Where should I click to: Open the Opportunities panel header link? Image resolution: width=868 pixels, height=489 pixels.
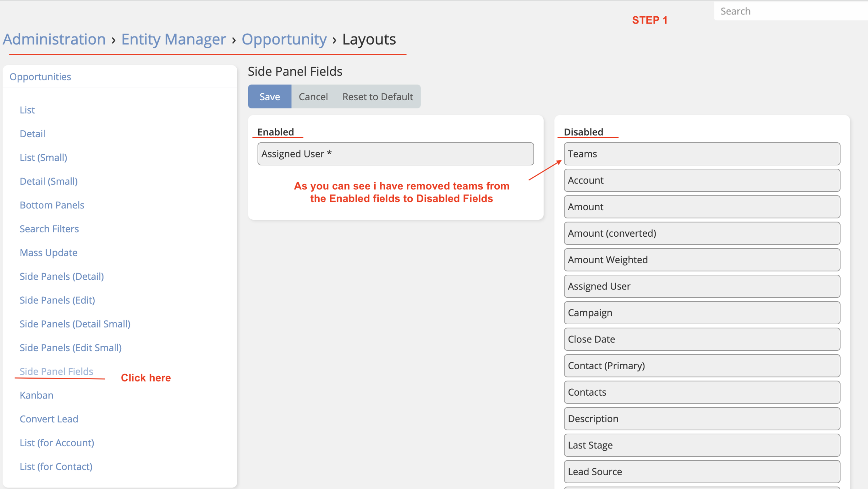coord(40,77)
